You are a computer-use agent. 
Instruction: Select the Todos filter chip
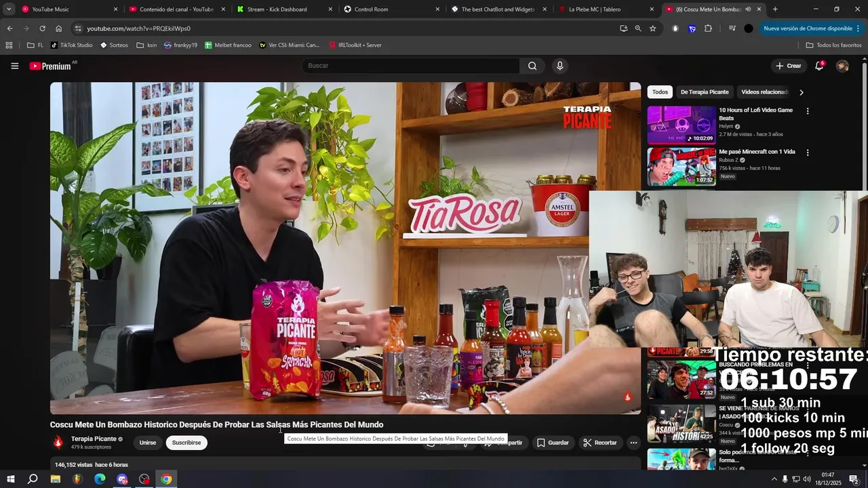tap(660, 92)
